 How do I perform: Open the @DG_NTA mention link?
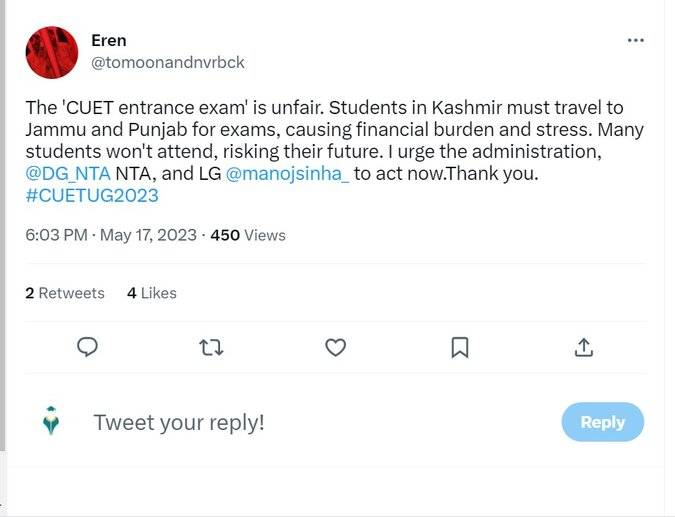pyautogui.click(x=68, y=174)
